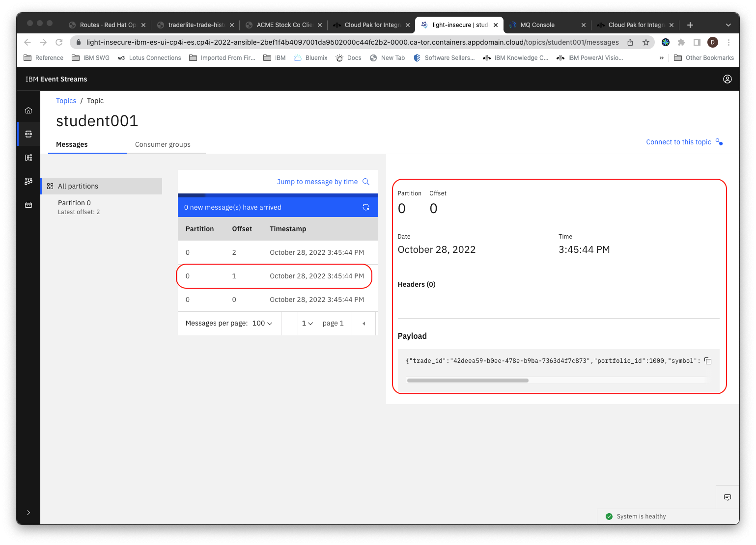Open the Home icon in the sidebar
Viewport: 756px width, 545px height.
28,110
